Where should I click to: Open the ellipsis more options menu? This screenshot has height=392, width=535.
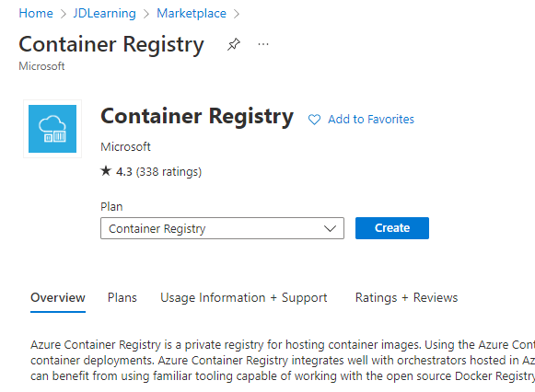[x=263, y=44]
